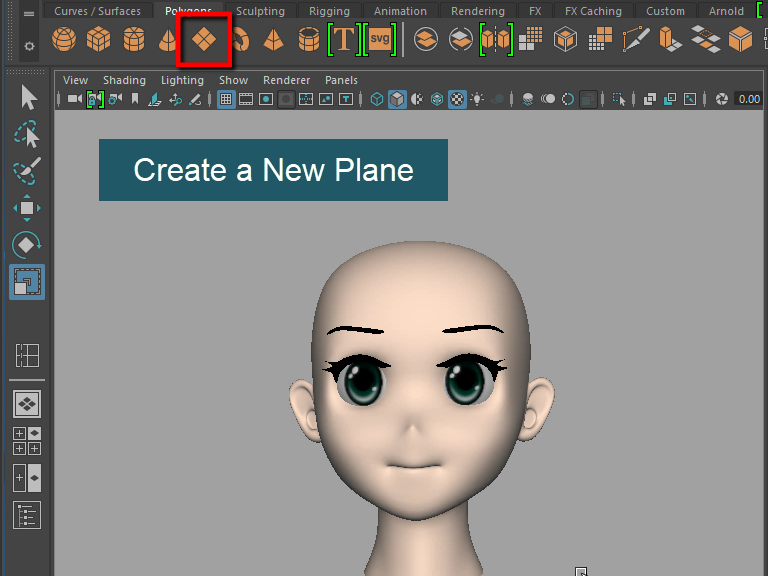Click the polygon plane shelf icon

[x=204, y=41]
